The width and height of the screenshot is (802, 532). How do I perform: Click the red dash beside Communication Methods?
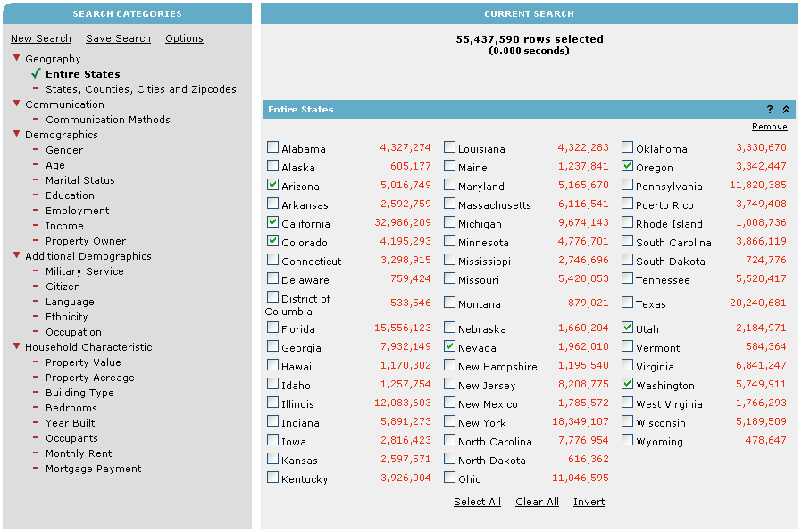36,120
